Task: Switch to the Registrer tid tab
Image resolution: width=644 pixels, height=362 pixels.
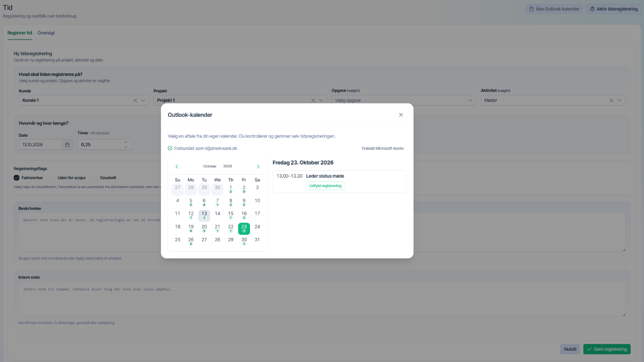Action: pos(20,33)
